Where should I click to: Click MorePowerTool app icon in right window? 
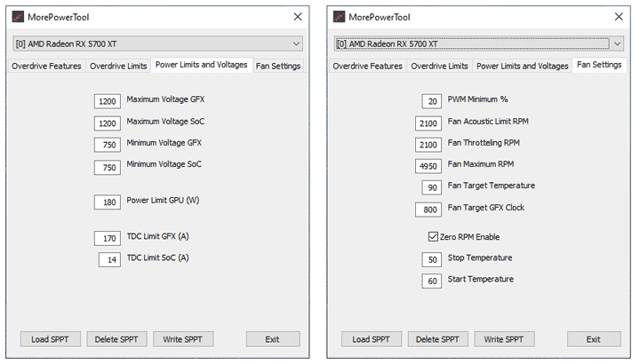tap(339, 17)
